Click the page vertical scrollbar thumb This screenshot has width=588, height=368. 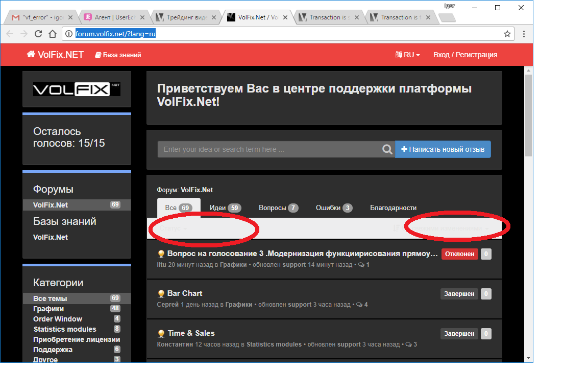pos(528,115)
